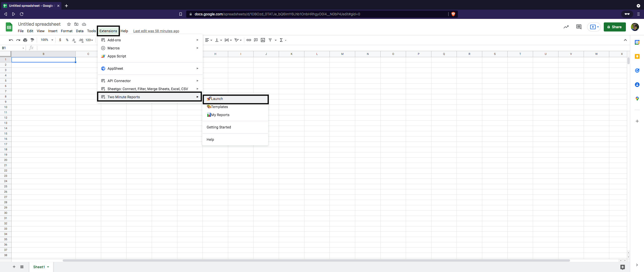Click the Insert chart icon
644x272 pixels.
pos(263,40)
